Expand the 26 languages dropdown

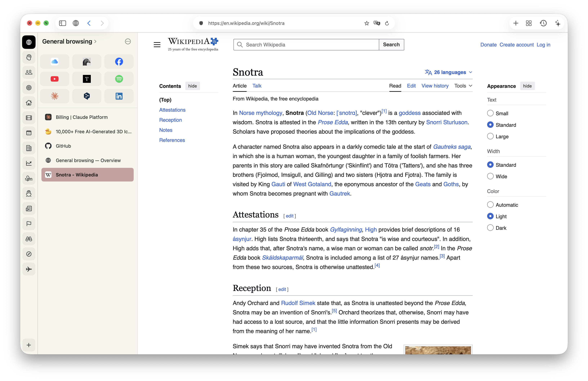point(448,72)
